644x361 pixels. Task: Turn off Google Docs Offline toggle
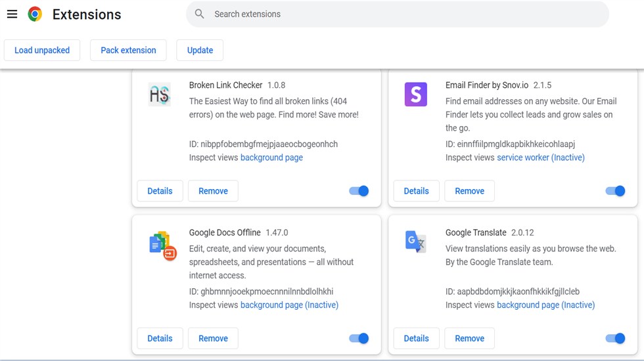[359, 338]
